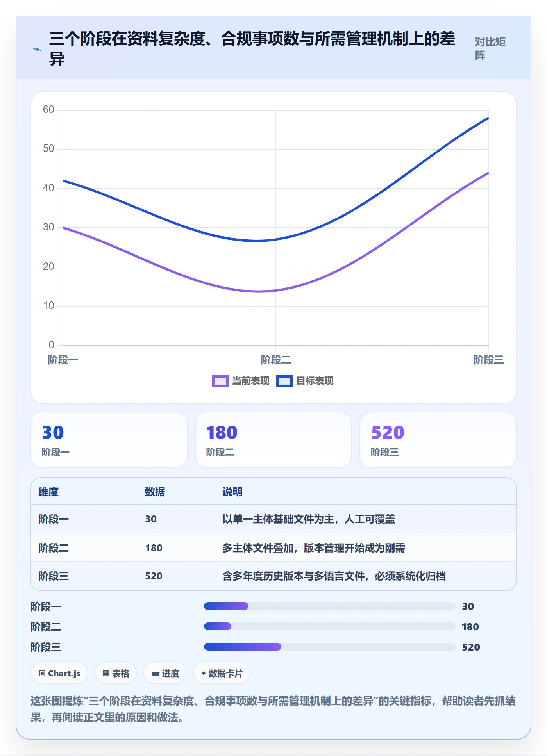Click the 520 value beside progress bar
This screenshot has width=547, height=756.
click(471, 647)
